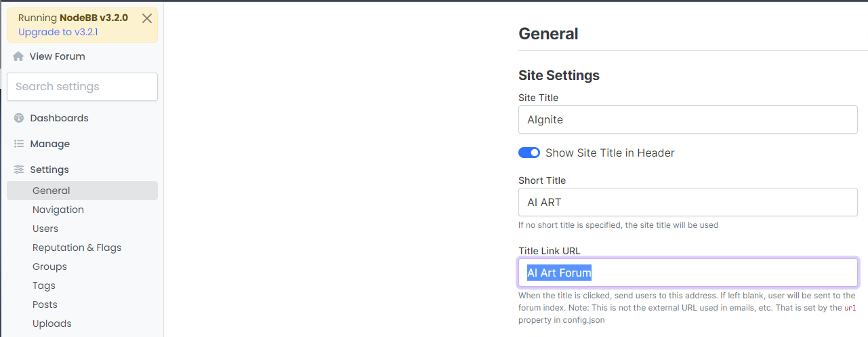Screen dimensions: 868x337
Task: Open the Navigation settings page
Action: [x=58, y=210]
